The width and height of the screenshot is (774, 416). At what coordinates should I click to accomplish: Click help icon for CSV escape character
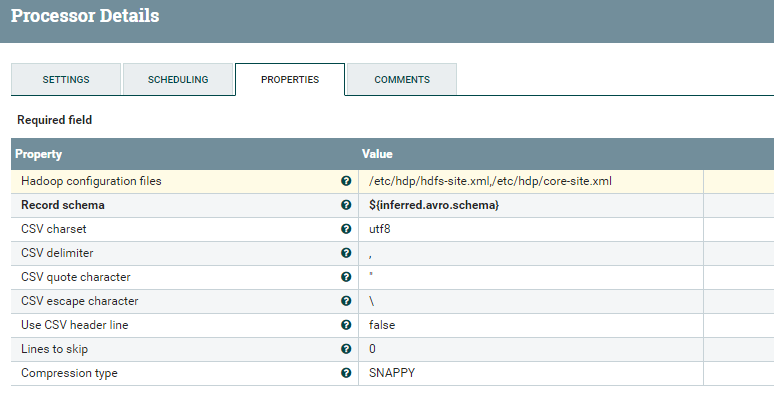346,301
